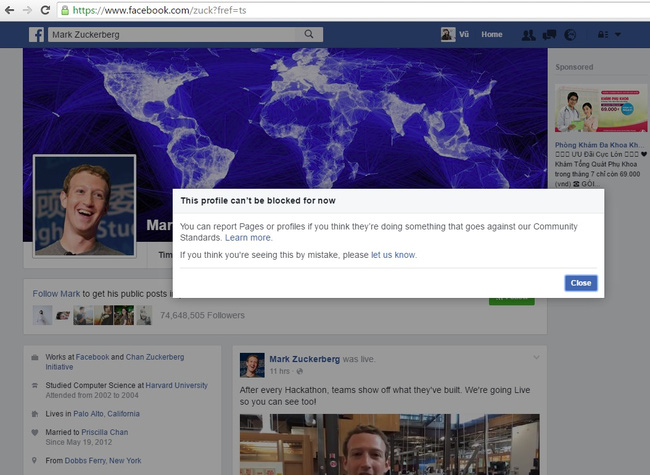Click the search magnifier icon

(x=309, y=34)
